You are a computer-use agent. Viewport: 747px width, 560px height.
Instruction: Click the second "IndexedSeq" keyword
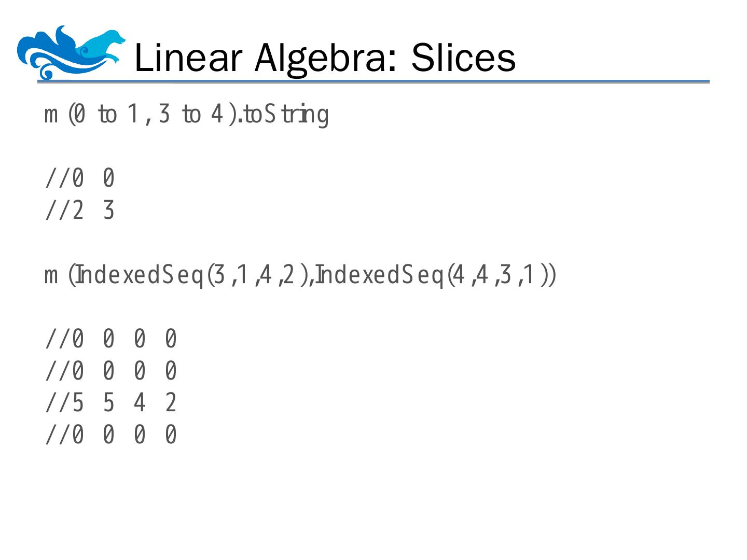[x=381, y=275]
